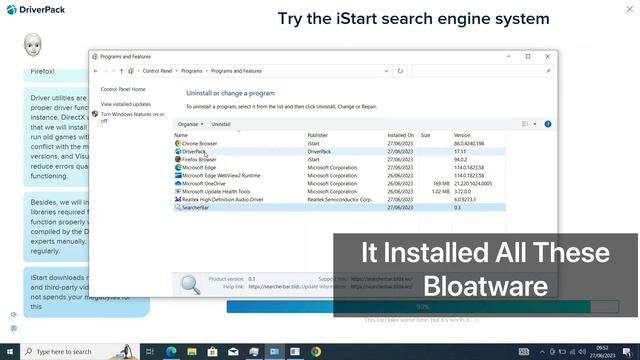Click Control Panel in breadcrumb path
Viewport: 640px width, 360px height.
pyautogui.click(x=157, y=71)
